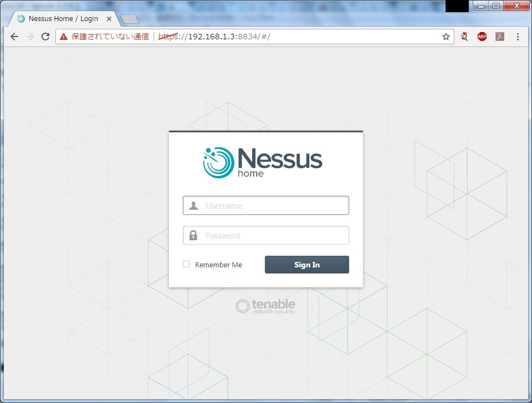
Task: Close the Nessus Home / Login tab
Action: (x=109, y=19)
